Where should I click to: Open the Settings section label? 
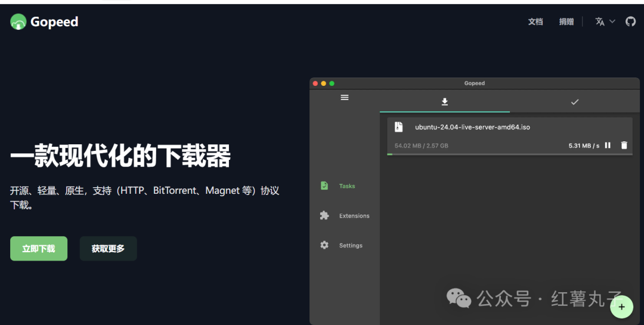pos(351,245)
